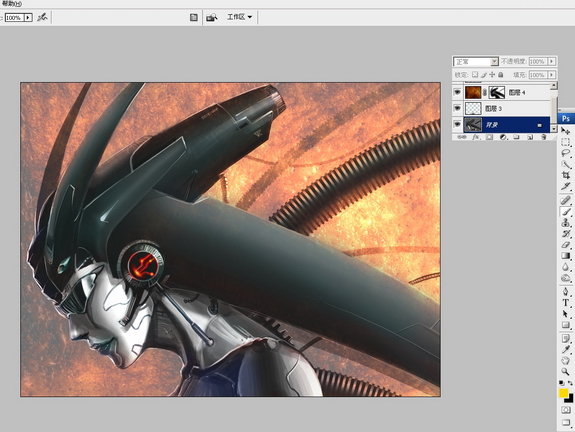Delete layer with trash icon

click(x=543, y=137)
